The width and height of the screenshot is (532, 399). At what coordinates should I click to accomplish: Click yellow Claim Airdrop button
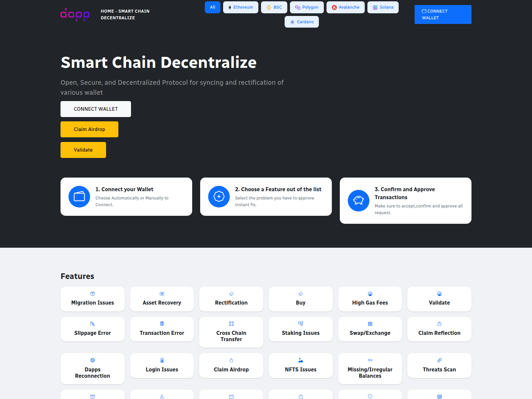coord(89,129)
